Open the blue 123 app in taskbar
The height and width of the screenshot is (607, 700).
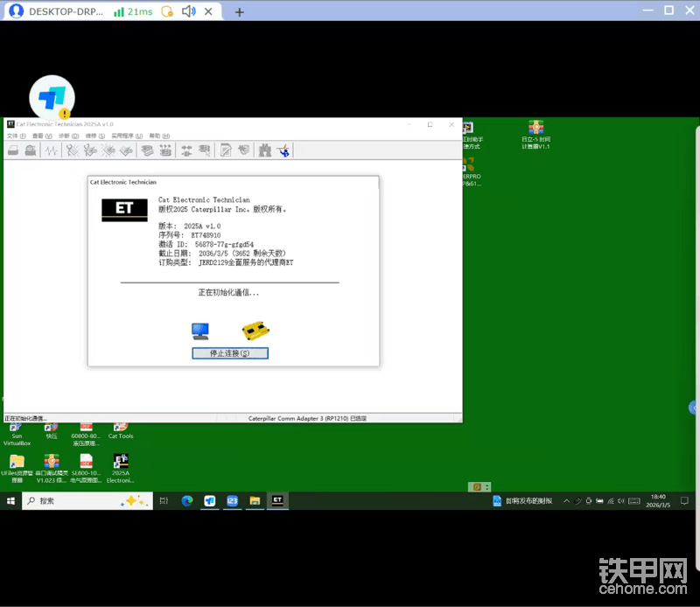pyautogui.click(x=232, y=501)
